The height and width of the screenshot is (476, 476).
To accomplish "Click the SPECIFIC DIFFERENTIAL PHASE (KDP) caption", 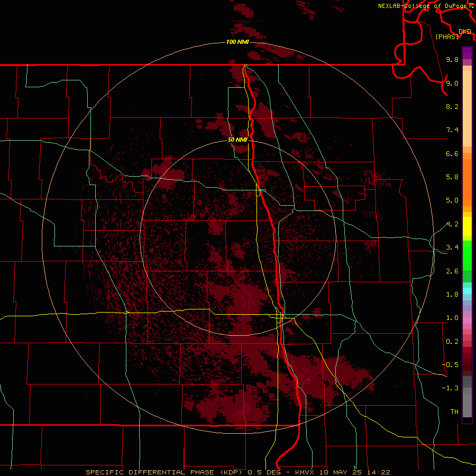I will coord(165,472).
